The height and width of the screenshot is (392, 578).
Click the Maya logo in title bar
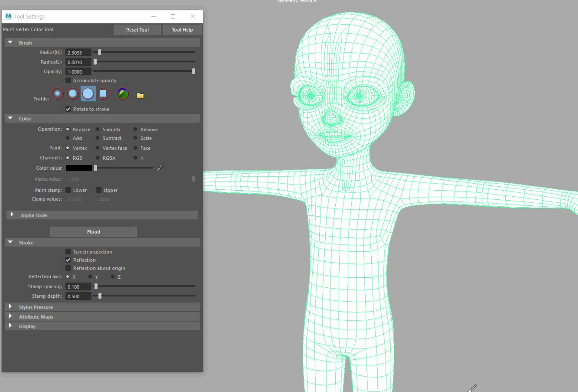(x=8, y=16)
